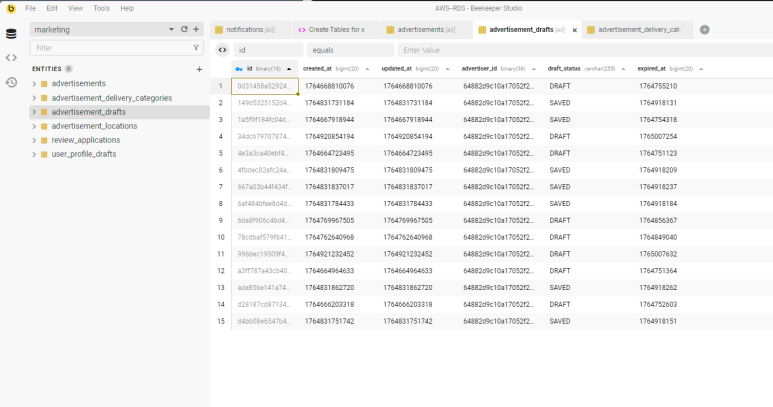The image size is (773, 407).
Task: Add new entity with plus icon
Action: [x=199, y=69]
